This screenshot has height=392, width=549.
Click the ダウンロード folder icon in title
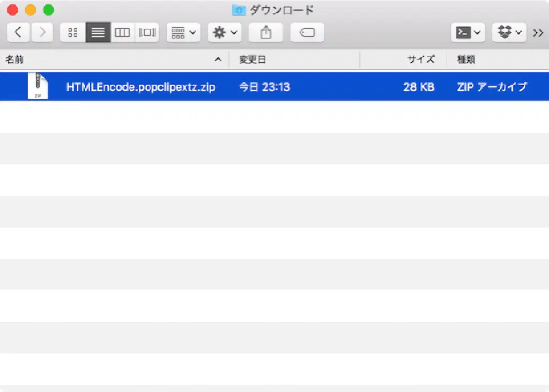point(239,10)
